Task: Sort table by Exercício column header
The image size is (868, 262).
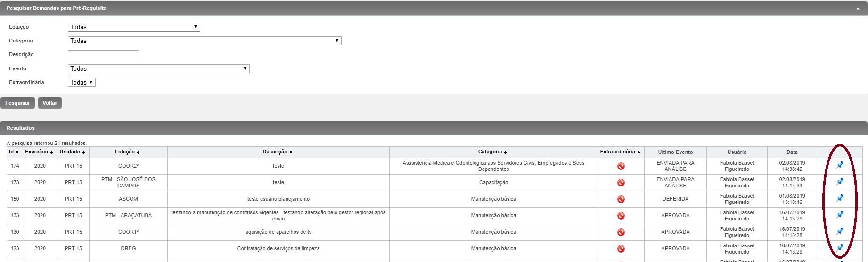Action: point(39,152)
